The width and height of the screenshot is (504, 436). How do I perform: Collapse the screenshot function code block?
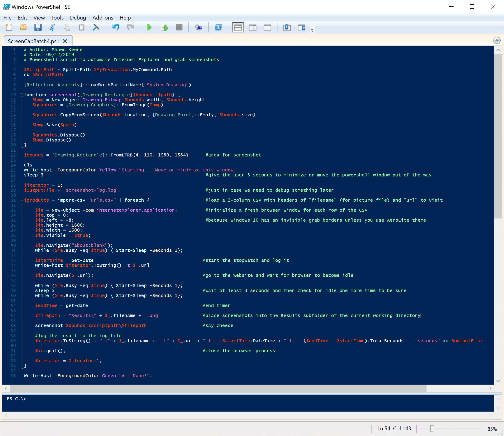pyautogui.click(x=21, y=95)
